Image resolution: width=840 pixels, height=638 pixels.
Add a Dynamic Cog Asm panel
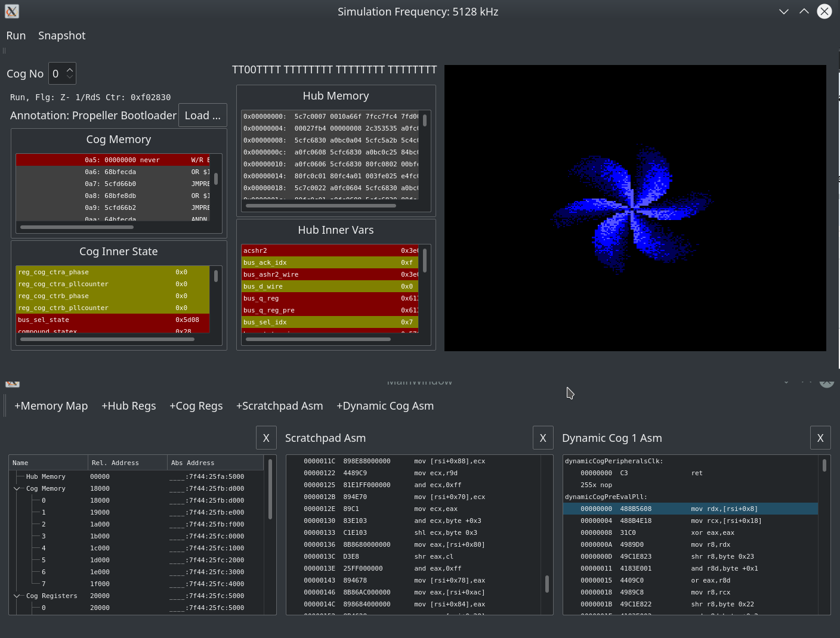tap(385, 406)
